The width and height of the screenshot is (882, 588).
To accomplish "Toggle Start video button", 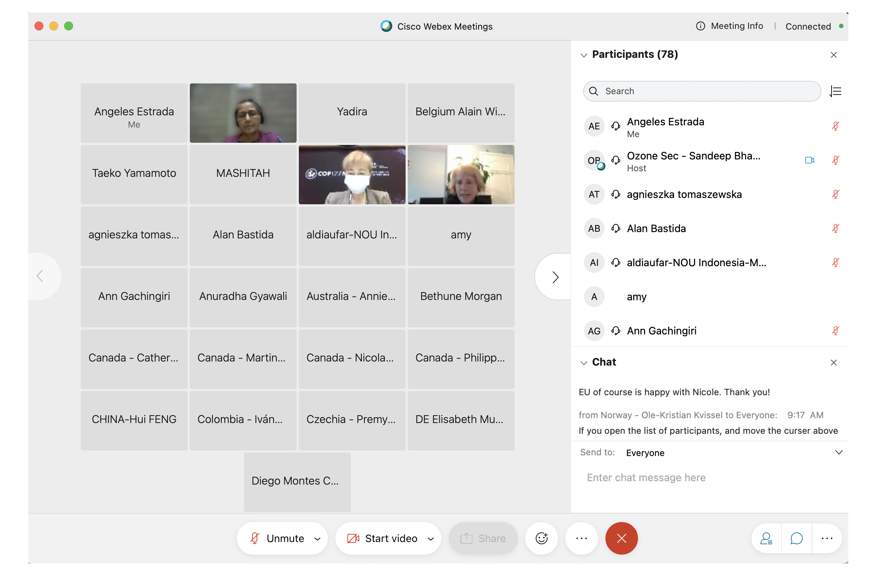I will coord(381,538).
